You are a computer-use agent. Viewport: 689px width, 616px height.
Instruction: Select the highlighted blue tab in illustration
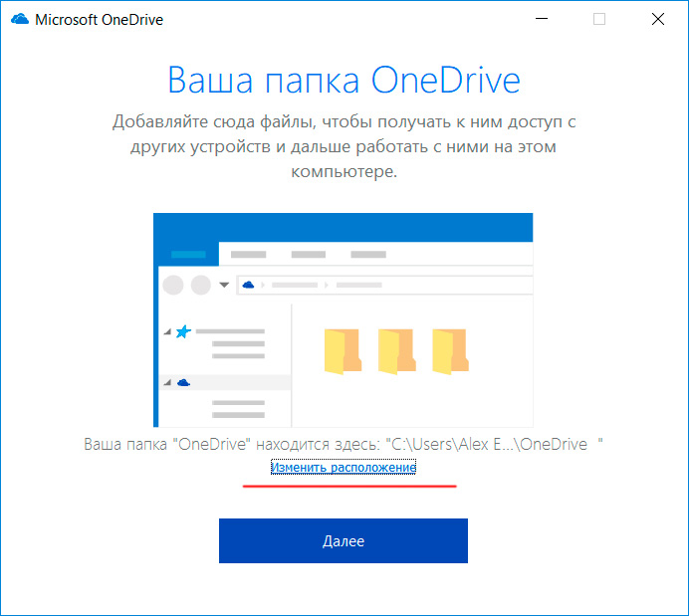click(189, 255)
